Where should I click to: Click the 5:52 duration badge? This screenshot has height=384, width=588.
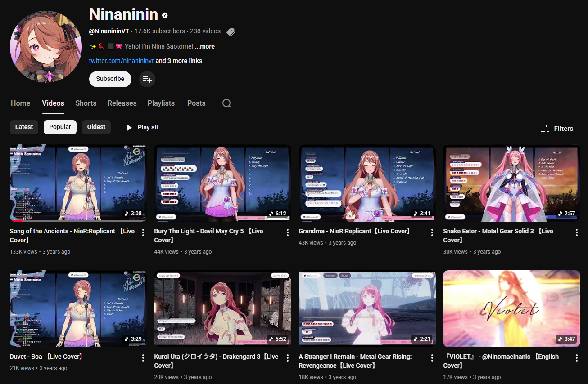pyautogui.click(x=277, y=339)
